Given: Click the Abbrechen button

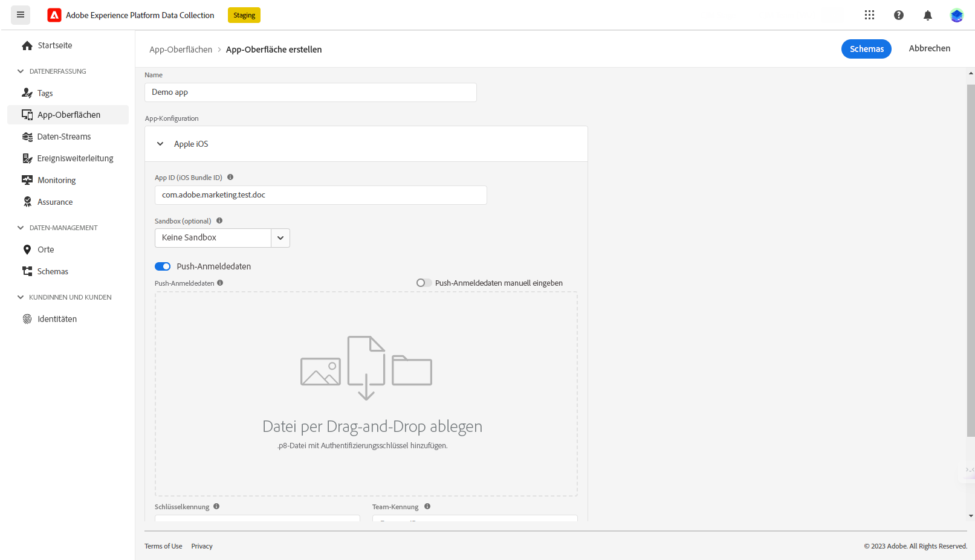Looking at the screenshot, I should click(x=930, y=48).
